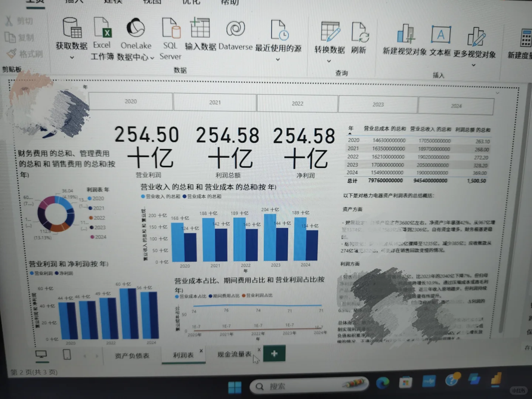Switch to the 资产负债表 page tab
The image size is (532, 399).
pyautogui.click(x=133, y=354)
